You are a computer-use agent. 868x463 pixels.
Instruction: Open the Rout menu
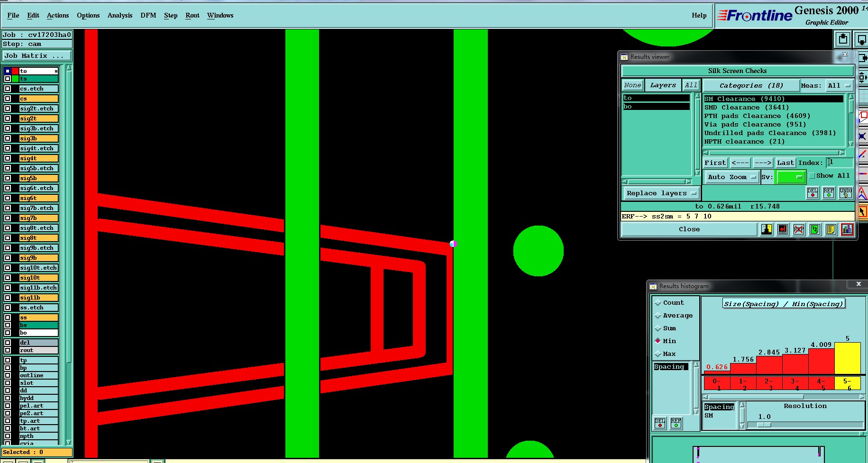pyautogui.click(x=192, y=15)
